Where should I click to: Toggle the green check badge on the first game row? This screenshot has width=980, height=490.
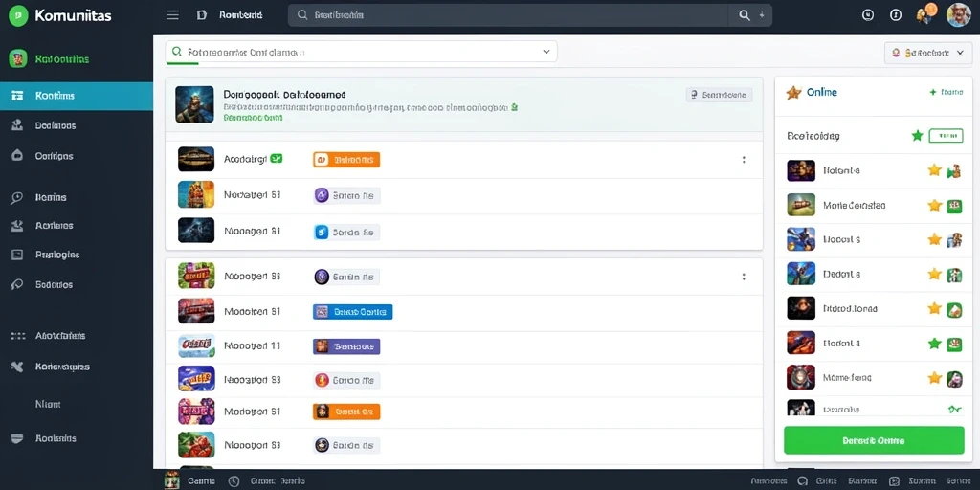277,159
